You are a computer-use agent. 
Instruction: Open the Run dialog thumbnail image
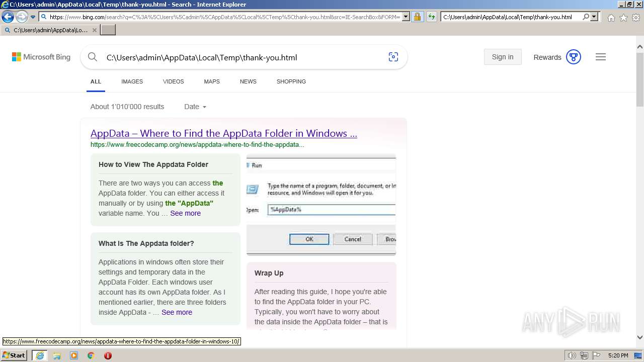tap(321, 205)
